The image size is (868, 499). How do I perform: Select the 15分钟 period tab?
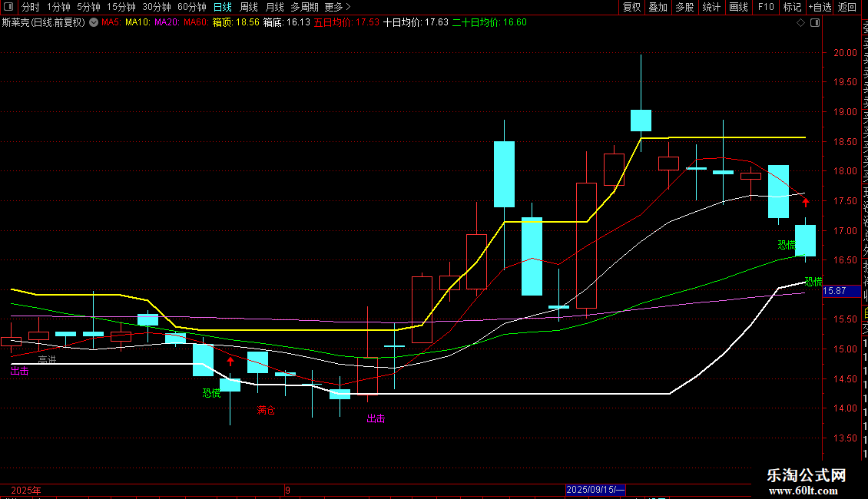point(121,7)
